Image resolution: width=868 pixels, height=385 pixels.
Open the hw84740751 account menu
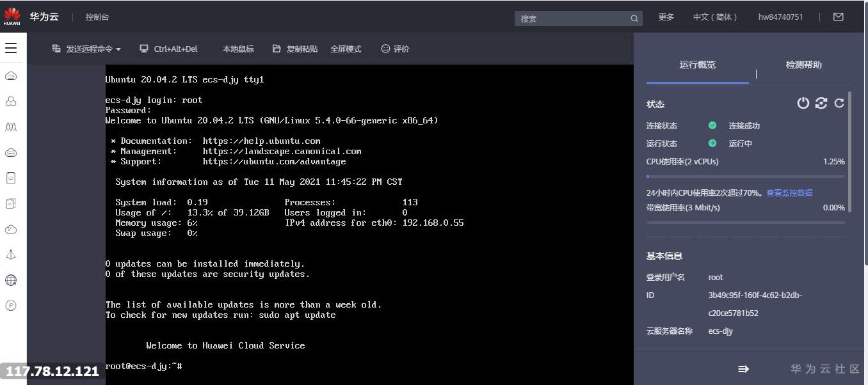tap(780, 17)
